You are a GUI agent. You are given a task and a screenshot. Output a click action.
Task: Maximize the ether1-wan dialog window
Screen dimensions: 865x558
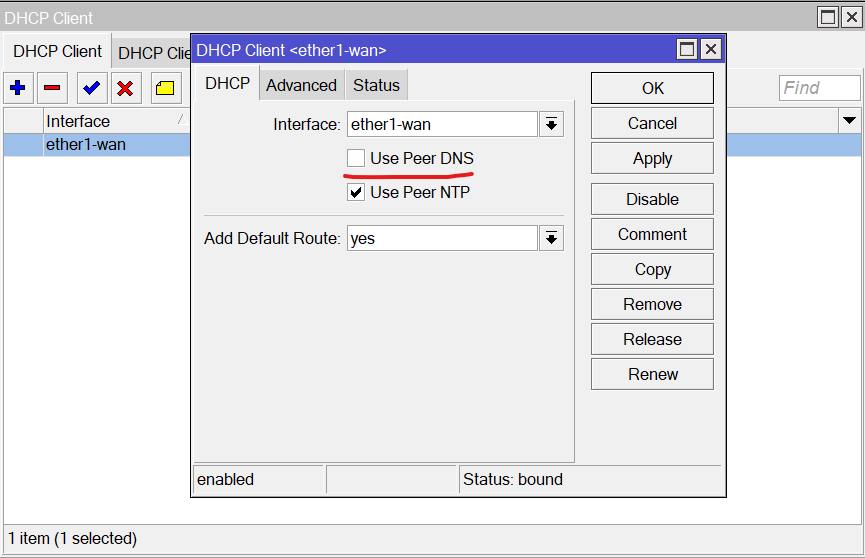[687, 50]
